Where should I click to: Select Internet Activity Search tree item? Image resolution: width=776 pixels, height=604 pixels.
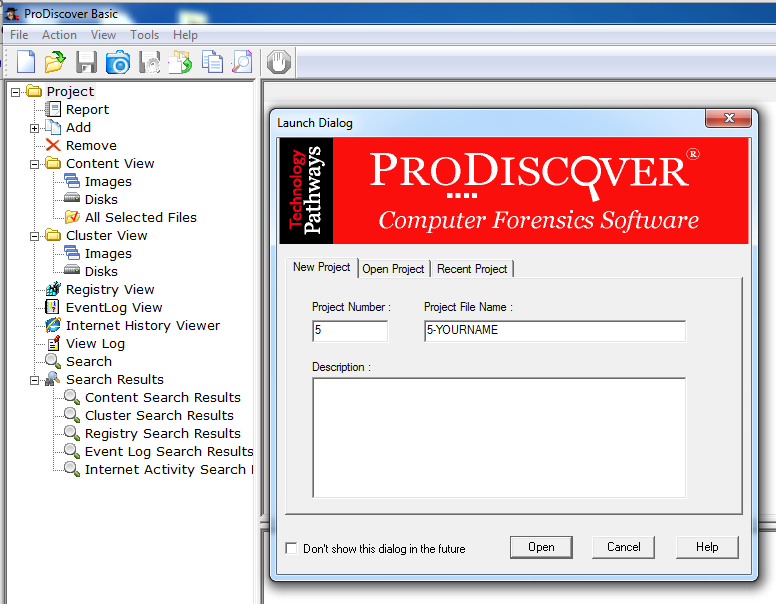point(169,469)
